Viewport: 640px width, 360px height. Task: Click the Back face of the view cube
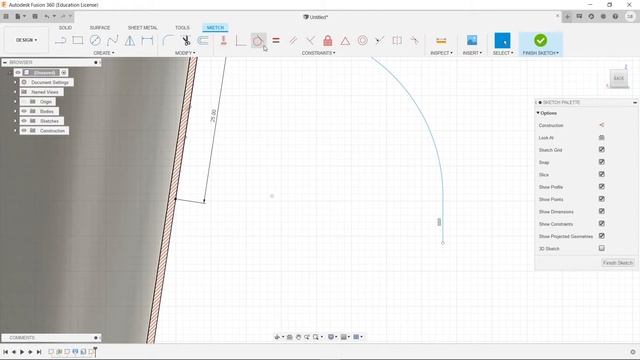[619, 78]
